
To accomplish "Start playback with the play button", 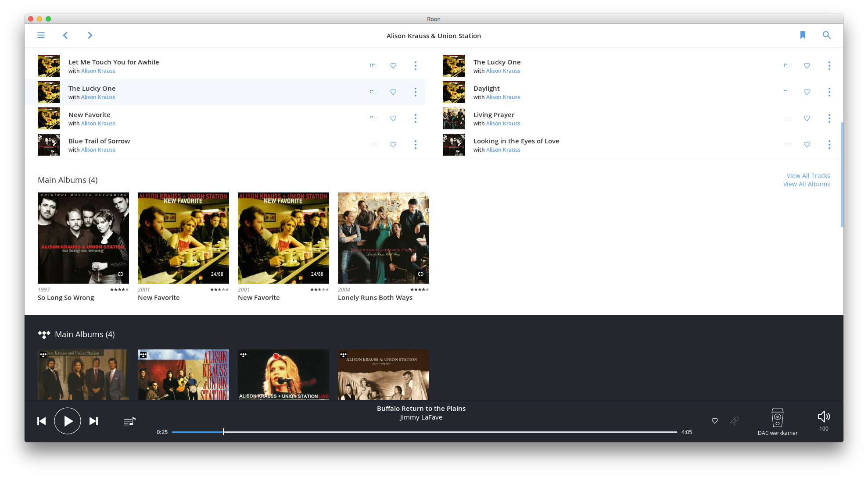I will click(68, 421).
